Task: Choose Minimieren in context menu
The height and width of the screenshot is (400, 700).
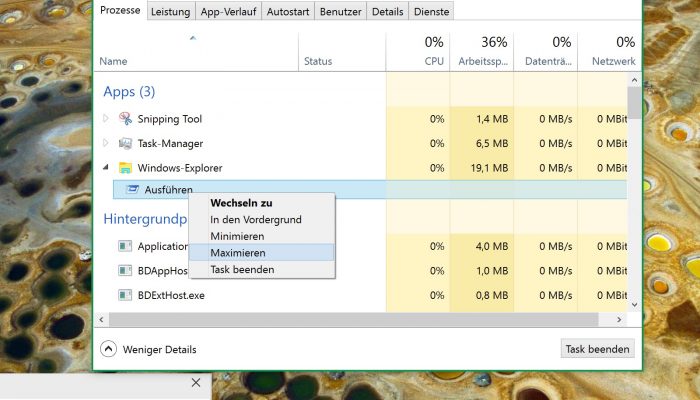Action: [262, 236]
